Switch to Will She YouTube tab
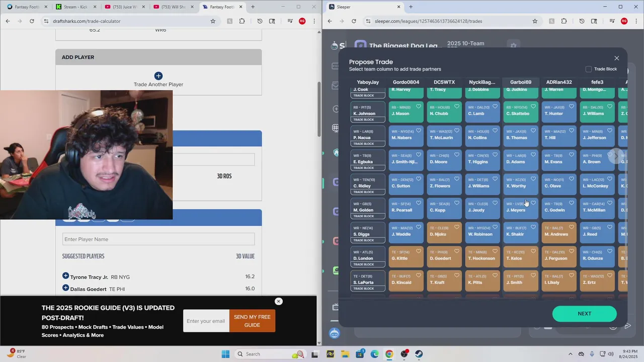This screenshot has width=644, height=362. pos(173,7)
